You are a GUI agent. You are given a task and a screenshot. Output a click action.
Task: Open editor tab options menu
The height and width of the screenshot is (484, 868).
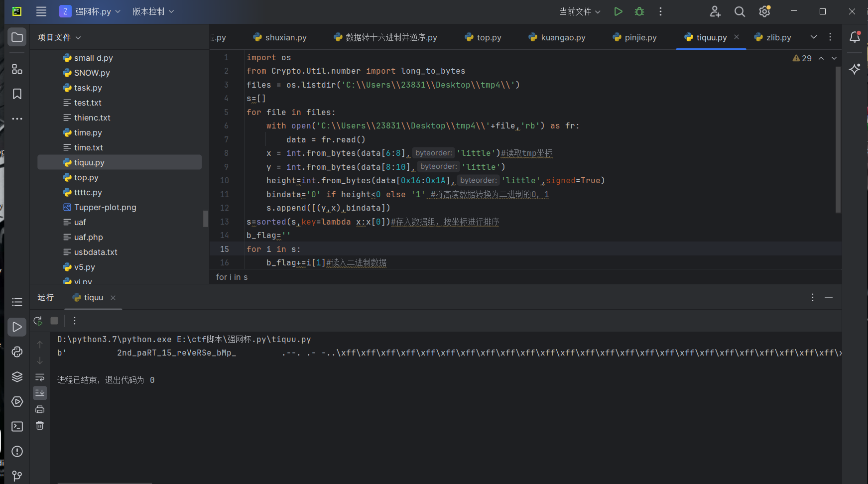tap(830, 37)
